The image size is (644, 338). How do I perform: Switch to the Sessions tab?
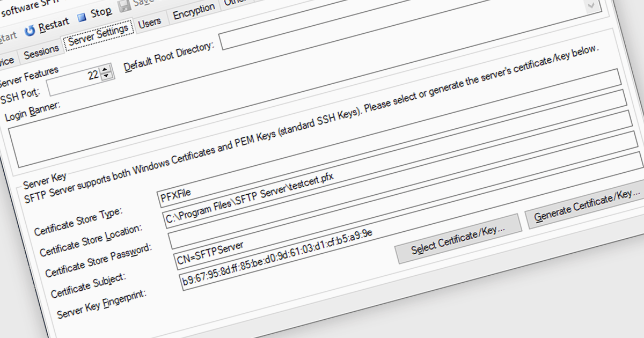click(41, 52)
